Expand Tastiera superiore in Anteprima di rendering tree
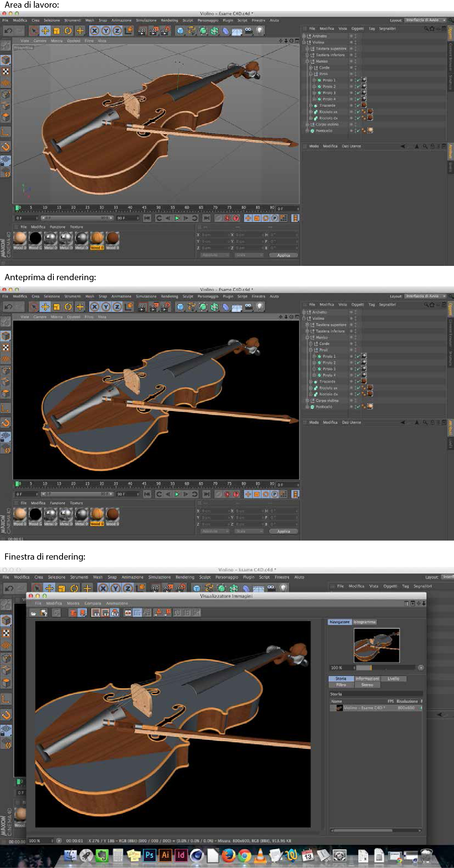The image size is (454, 868). pyautogui.click(x=308, y=325)
